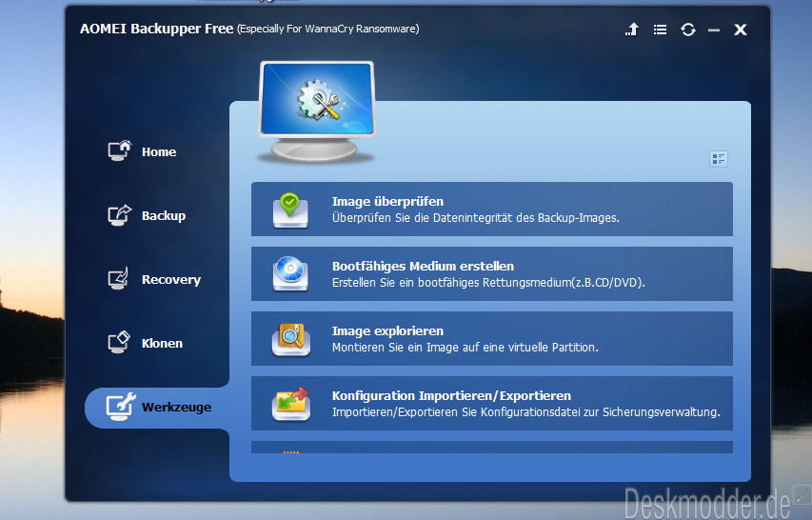812x520 pixels.
Task: Open the Recovery section
Action: click(154, 279)
